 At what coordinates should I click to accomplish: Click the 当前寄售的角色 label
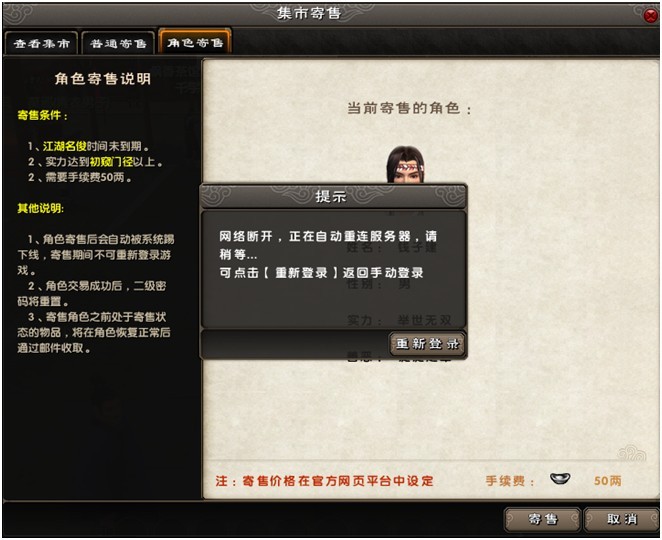click(x=409, y=109)
